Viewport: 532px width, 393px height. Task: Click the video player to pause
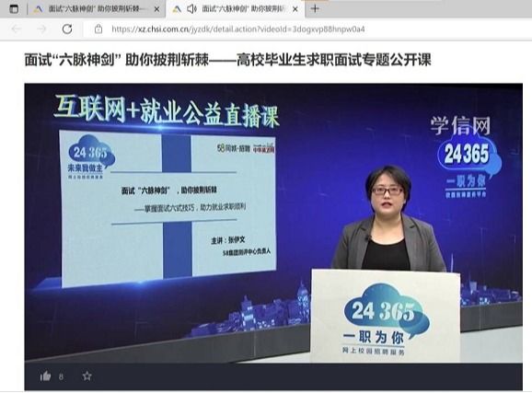tap(273, 223)
